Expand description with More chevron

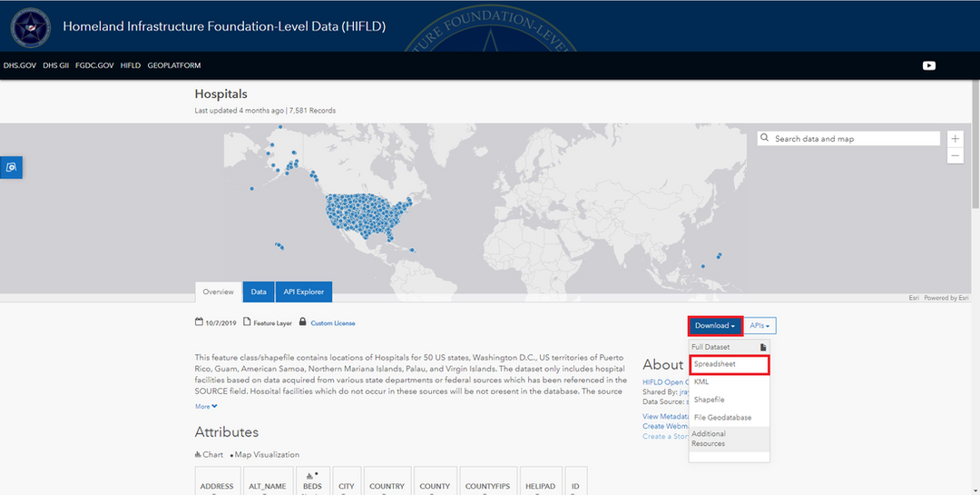point(207,406)
